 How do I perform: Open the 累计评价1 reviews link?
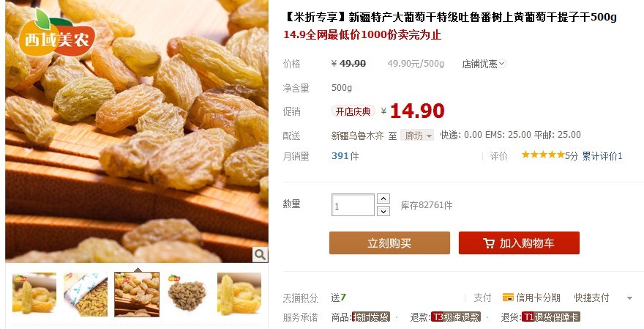[x=602, y=156]
